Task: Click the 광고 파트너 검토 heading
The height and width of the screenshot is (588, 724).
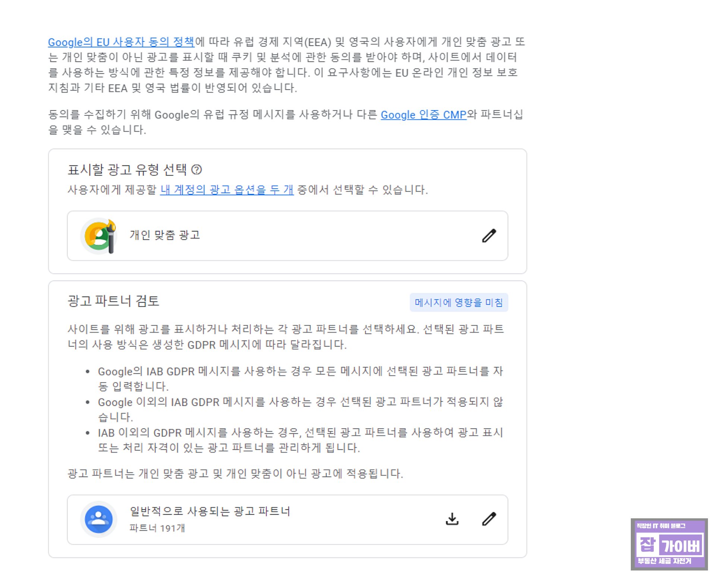Action: point(113,301)
